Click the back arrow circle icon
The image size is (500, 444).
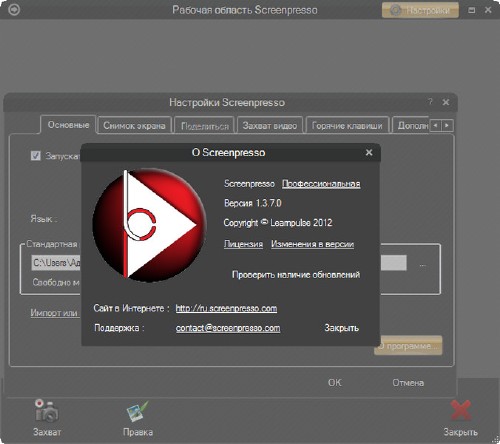14,10
